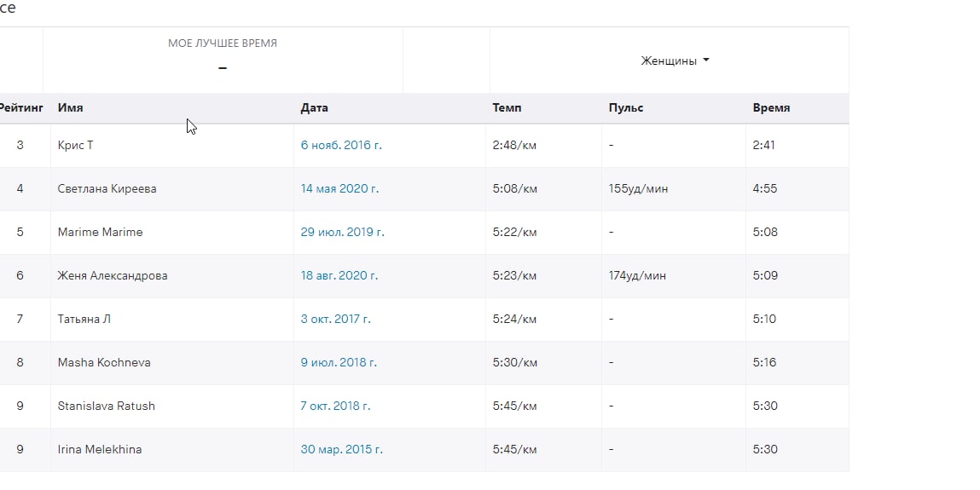Open the 18 авг. 2020 г. activity link
Viewport: 980px width, 490px height.
(339, 275)
